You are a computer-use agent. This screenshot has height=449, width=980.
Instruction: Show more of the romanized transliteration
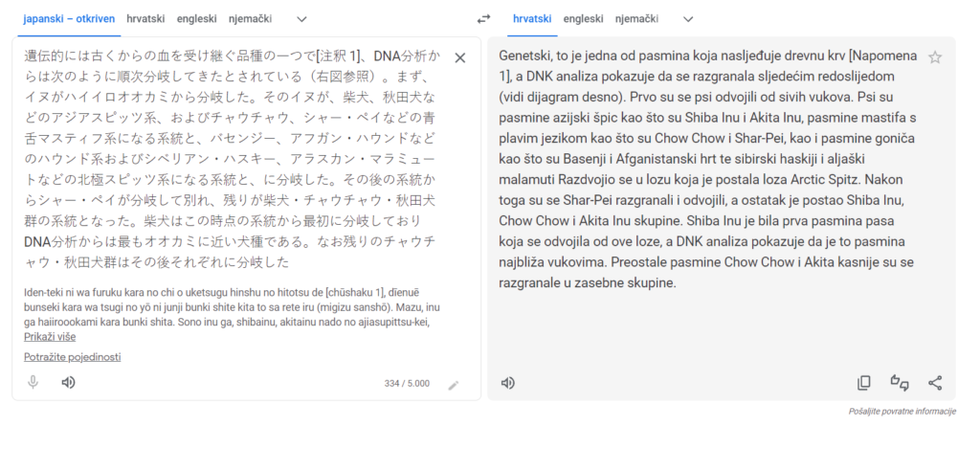(50, 336)
